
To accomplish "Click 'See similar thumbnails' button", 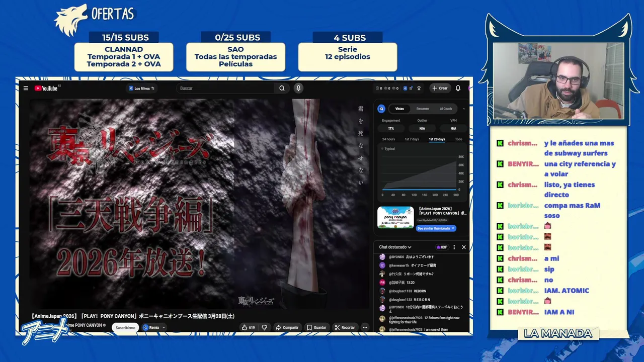I will tap(436, 228).
